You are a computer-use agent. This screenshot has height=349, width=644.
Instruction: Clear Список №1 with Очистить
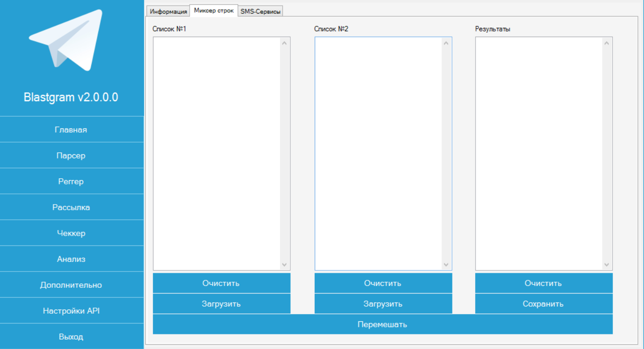[221, 283]
